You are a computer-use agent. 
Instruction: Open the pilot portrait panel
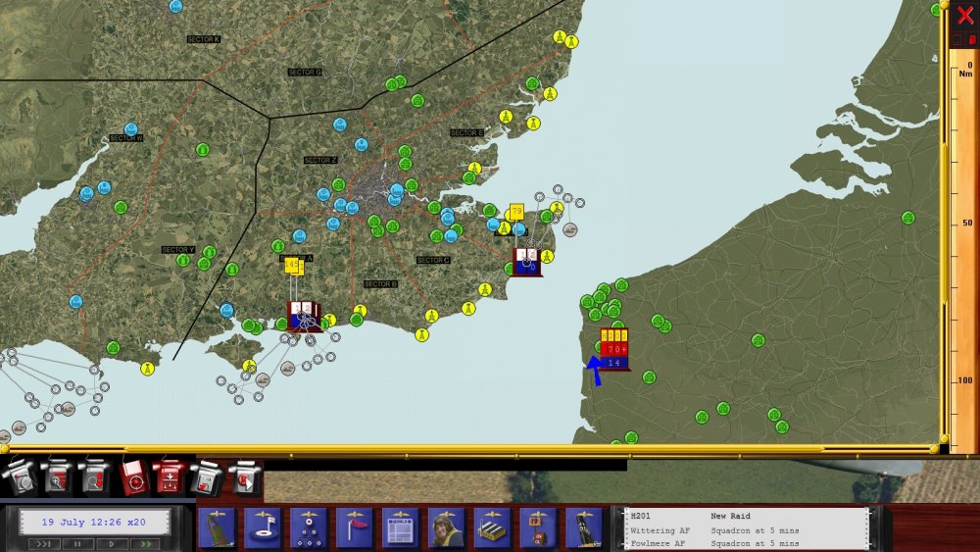pyautogui.click(x=446, y=528)
